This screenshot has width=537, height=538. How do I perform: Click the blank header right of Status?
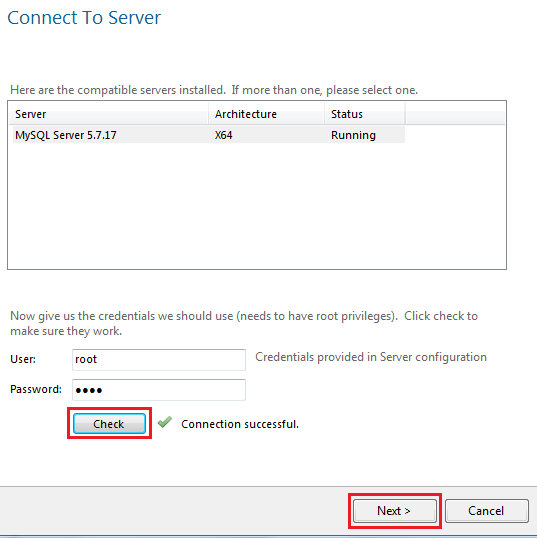pyautogui.click(x=455, y=114)
